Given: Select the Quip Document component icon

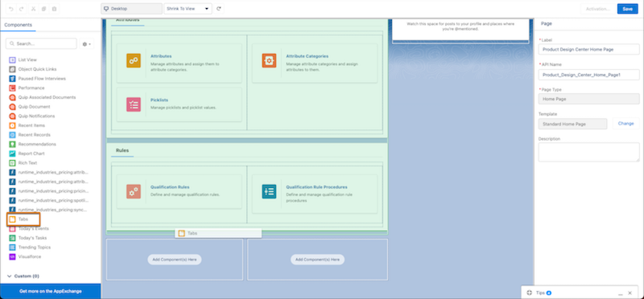Looking at the screenshot, I should (x=12, y=107).
